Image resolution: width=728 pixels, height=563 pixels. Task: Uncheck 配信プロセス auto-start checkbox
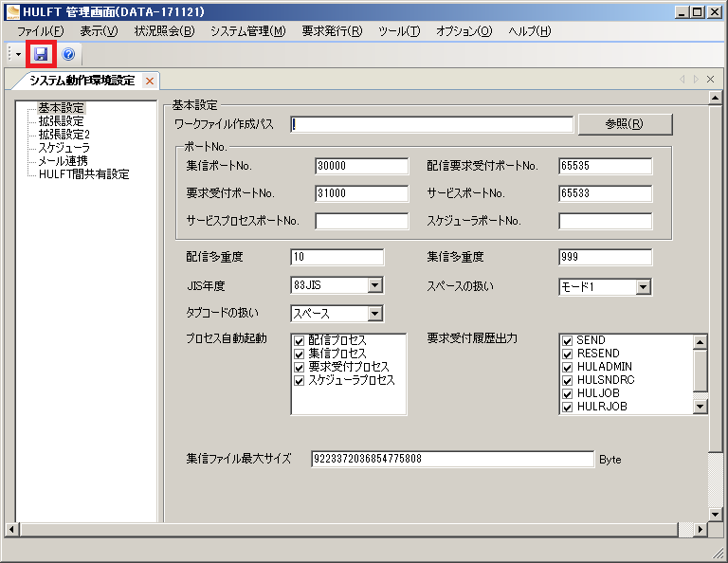click(x=299, y=341)
